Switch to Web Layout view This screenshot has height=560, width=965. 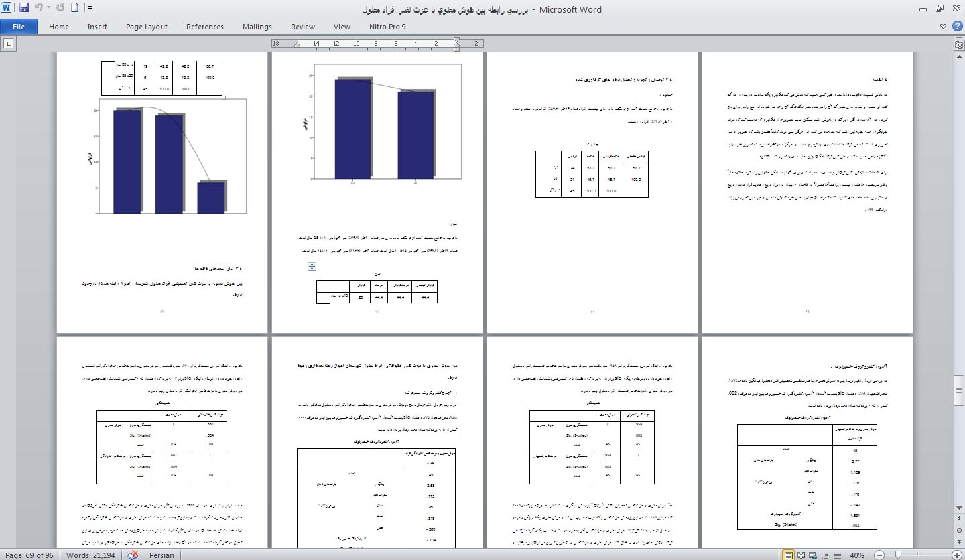coord(812,555)
